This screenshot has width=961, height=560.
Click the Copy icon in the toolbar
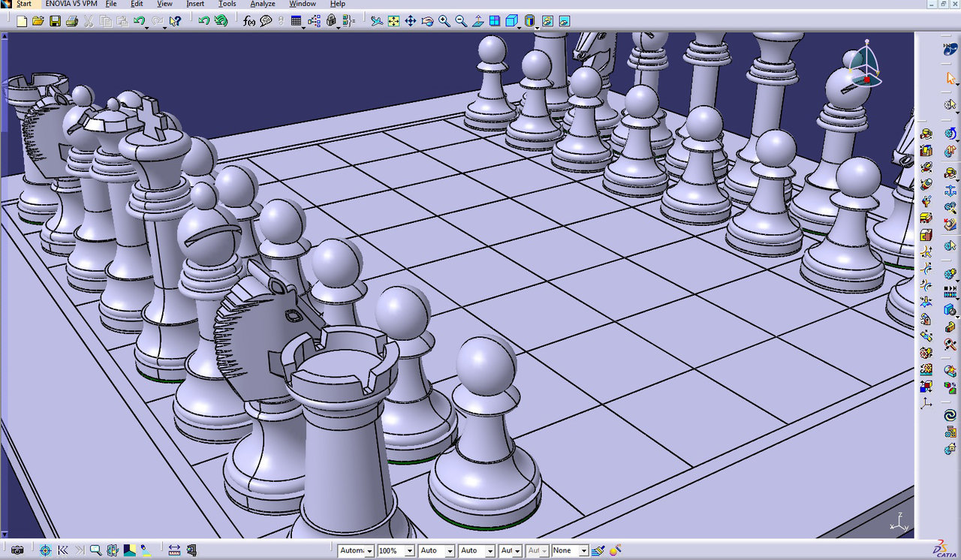pos(105,21)
